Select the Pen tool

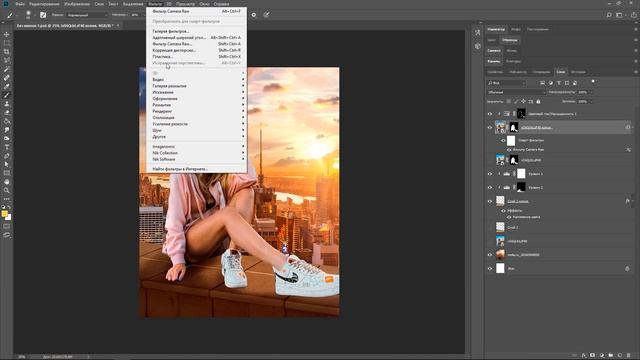click(x=7, y=156)
